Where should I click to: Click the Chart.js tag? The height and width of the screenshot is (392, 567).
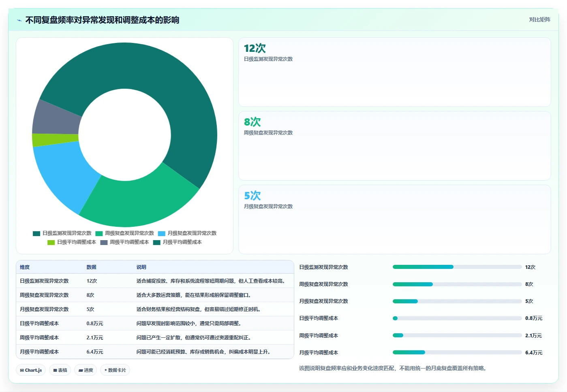click(31, 370)
